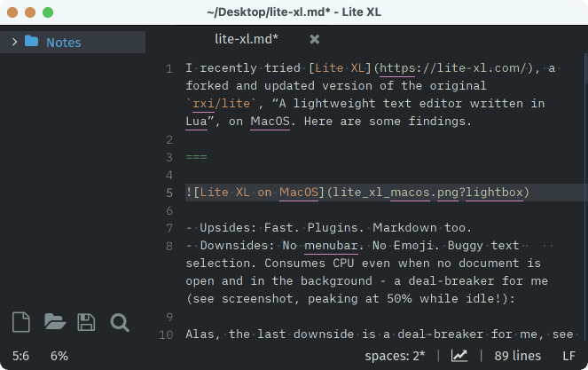Save the file using the floppy disk icon
Viewport: 588px width, 370px height.
click(x=86, y=322)
